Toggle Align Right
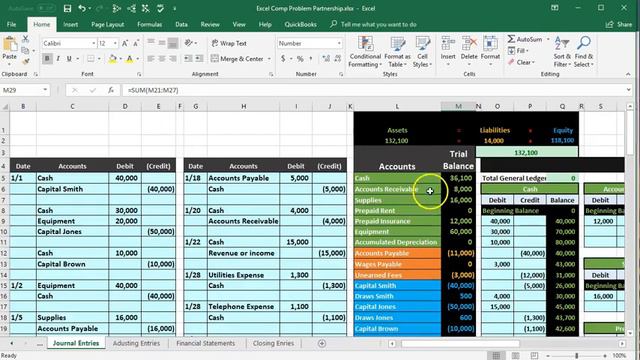 pos(173,59)
